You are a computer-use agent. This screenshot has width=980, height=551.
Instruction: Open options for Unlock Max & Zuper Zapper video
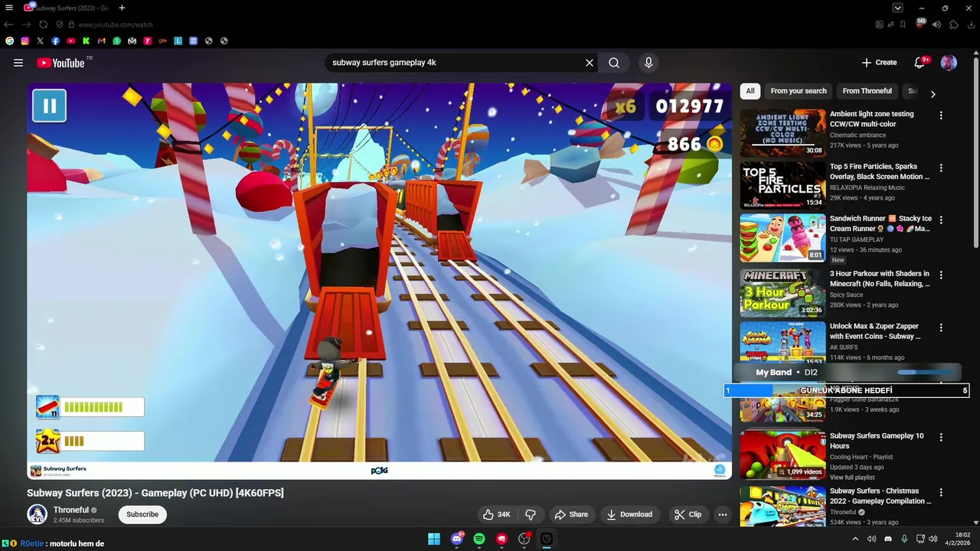941,328
